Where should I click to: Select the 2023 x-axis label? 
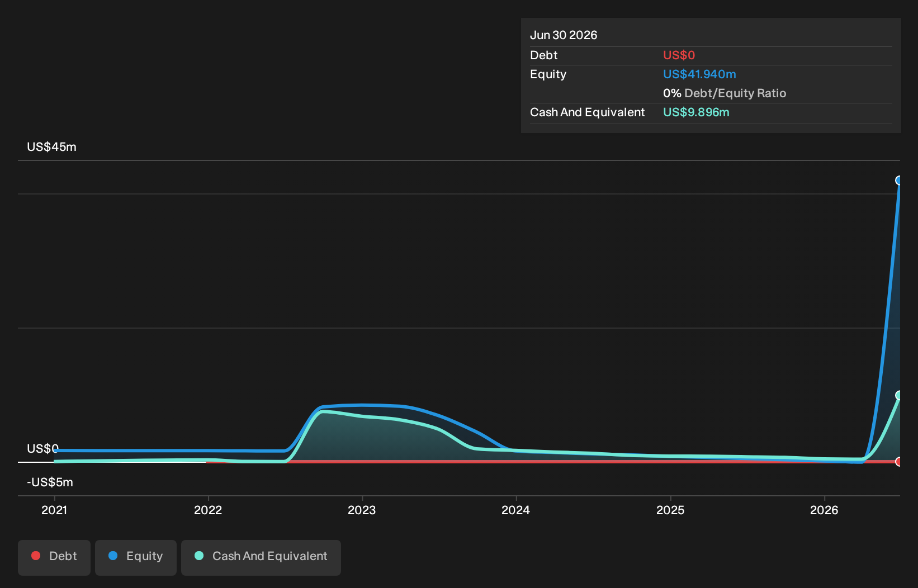coord(362,510)
